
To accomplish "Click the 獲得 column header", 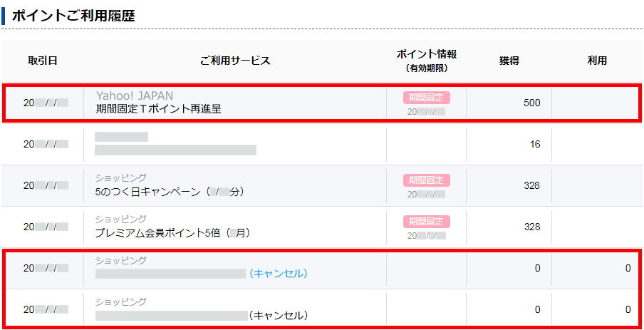I will click(509, 61).
